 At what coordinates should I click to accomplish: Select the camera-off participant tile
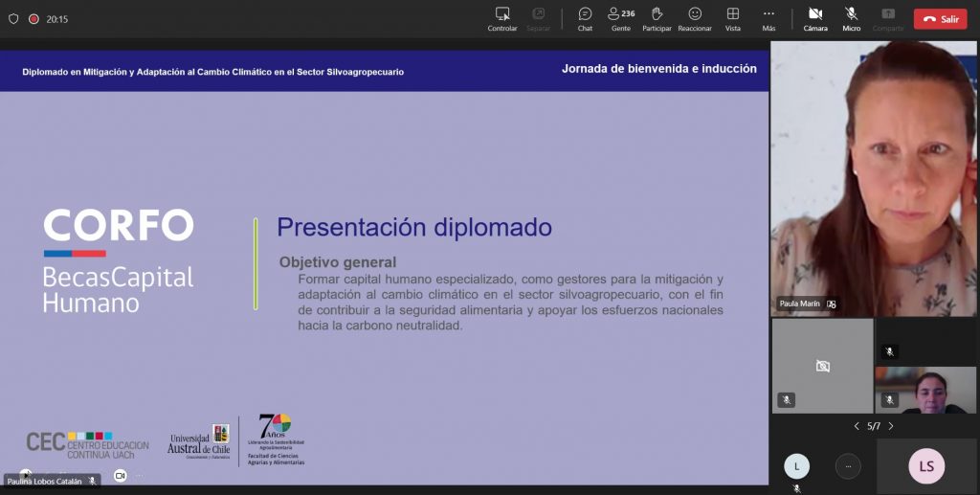(x=822, y=366)
